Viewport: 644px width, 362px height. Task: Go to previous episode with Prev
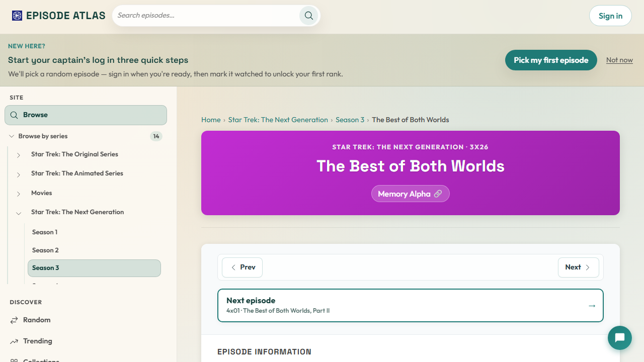tap(242, 267)
